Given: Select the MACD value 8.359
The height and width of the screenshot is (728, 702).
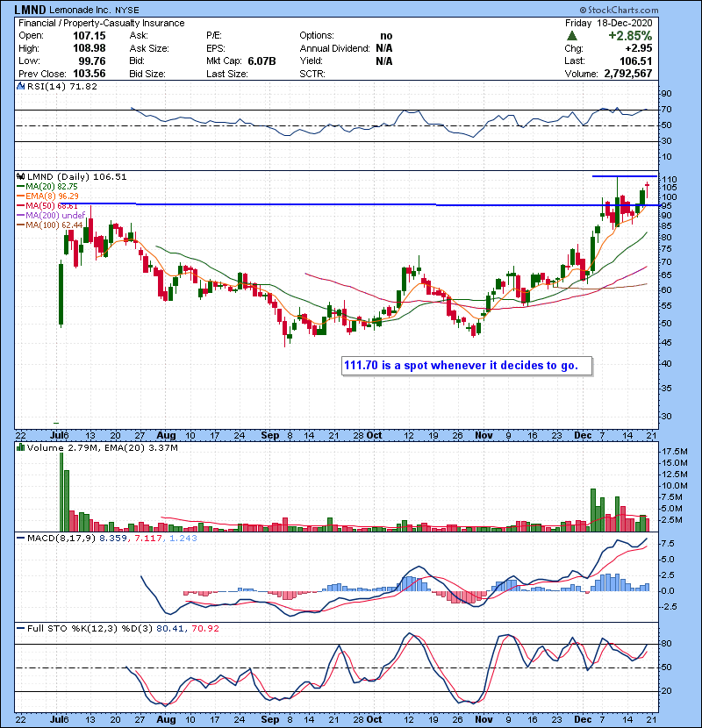Looking at the screenshot, I should pos(112,539).
